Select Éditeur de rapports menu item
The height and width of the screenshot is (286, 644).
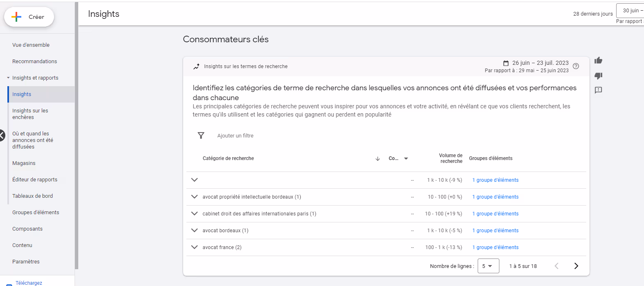pyautogui.click(x=35, y=180)
